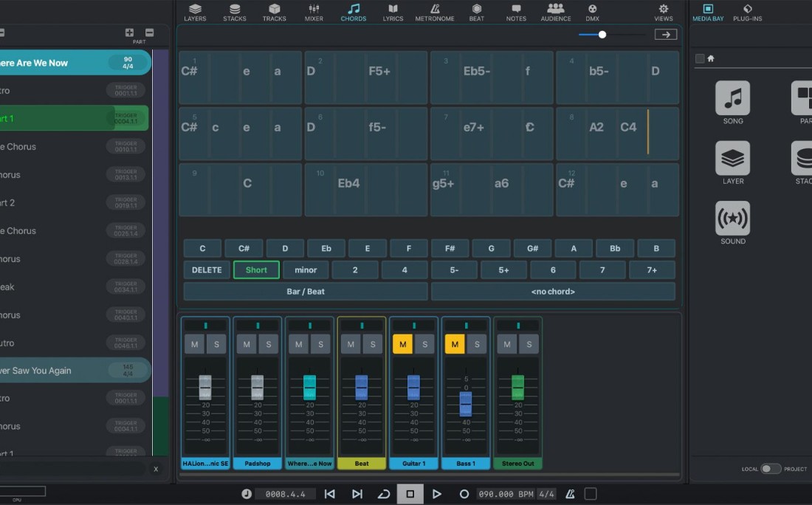The height and width of the screenshot is (505, 812).
Task: Switch to the CHORDS tab
Action: [353, 13]
